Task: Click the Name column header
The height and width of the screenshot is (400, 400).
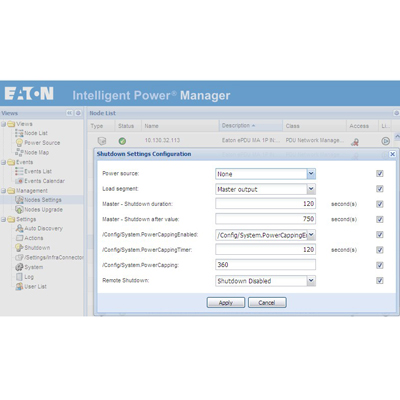Action: 180,126
